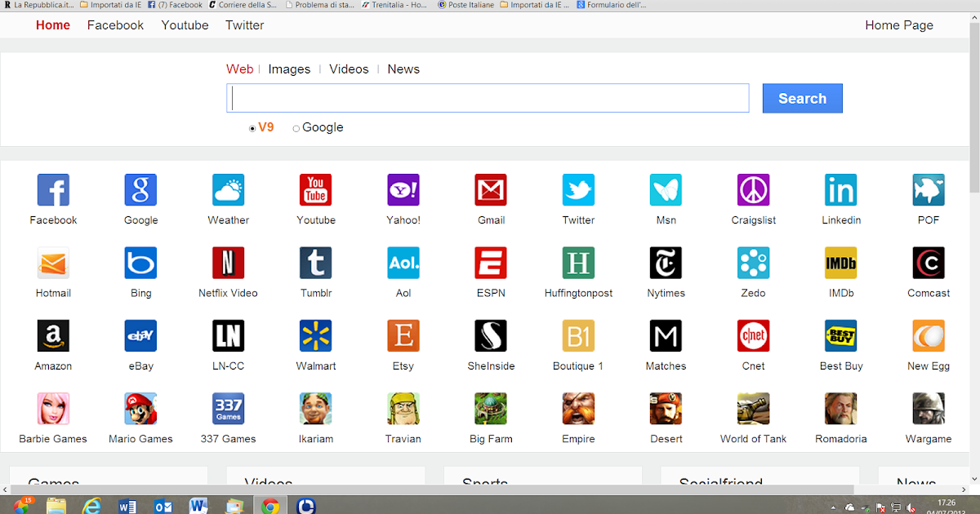980x514 pixels.
Task: Open the Weather shortcut icon
Action: coord(228,190)
